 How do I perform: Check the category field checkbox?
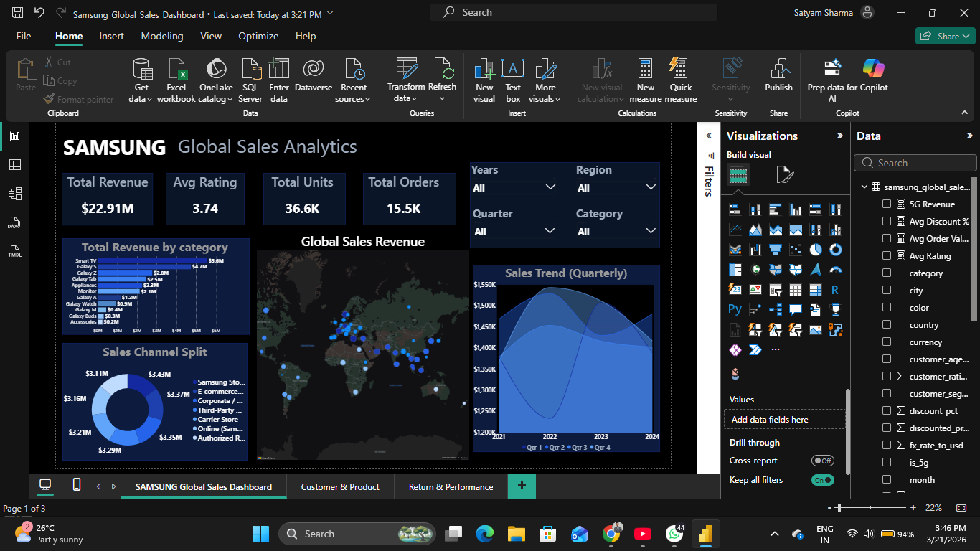887,273
